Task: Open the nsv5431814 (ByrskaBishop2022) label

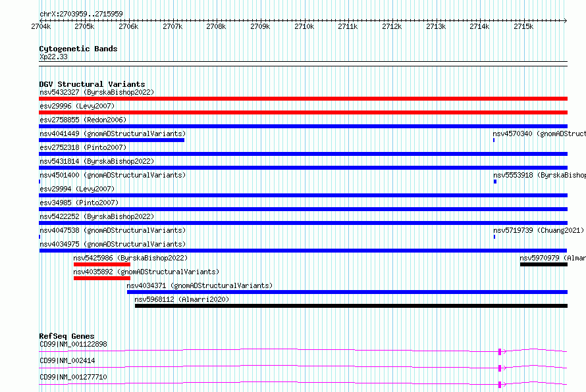Action: point(97,161)
